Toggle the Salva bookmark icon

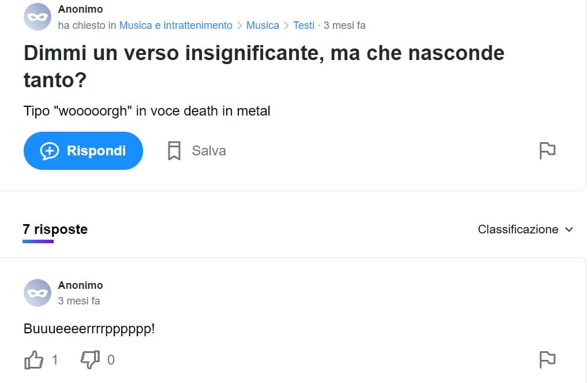tap(174, 151)
